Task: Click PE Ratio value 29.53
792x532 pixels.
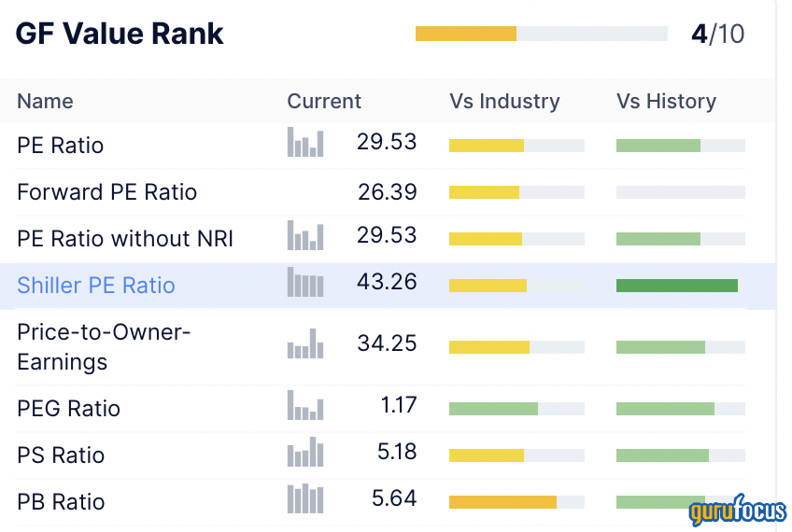Action: pyautogui.click(x=387, y=142)
